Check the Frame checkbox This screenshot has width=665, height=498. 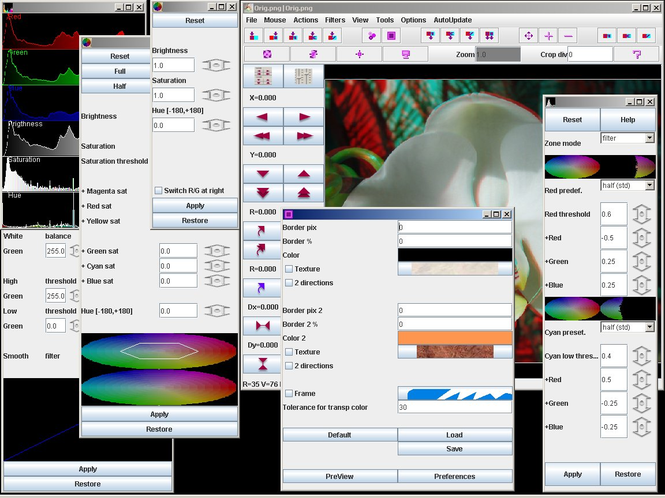point(289,393)
